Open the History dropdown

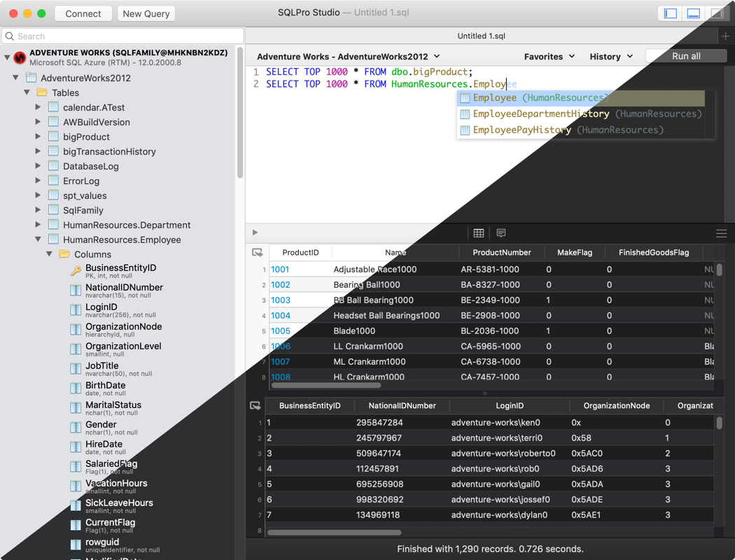tap(609, 56)
